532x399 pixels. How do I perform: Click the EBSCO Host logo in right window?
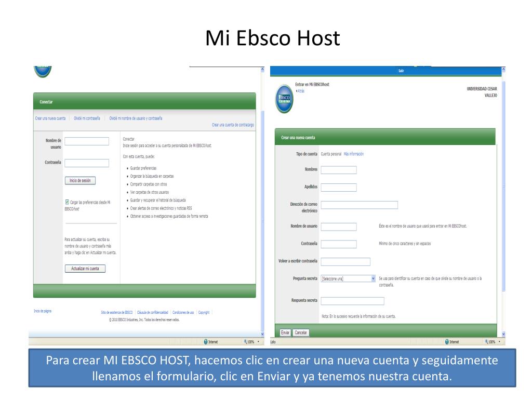click(284, 99)
